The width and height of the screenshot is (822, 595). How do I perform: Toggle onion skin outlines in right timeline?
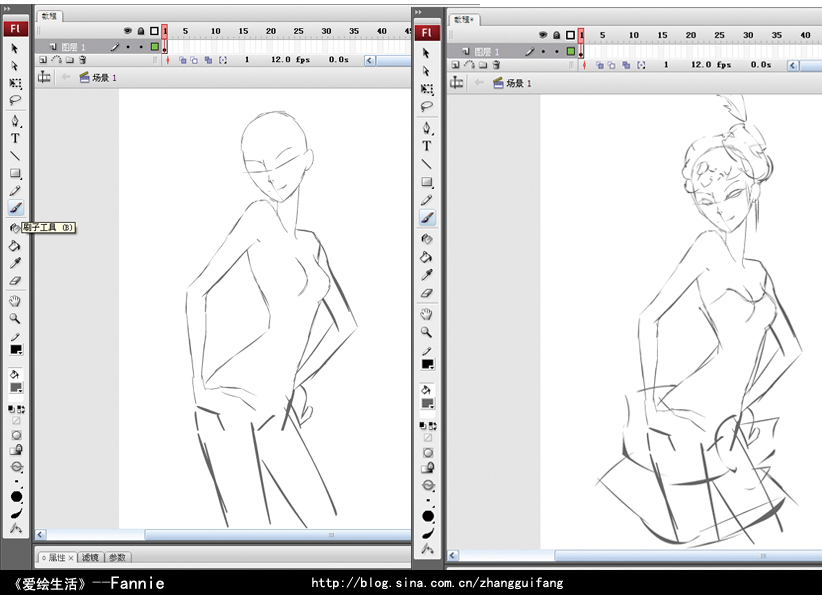pos(612,65)
